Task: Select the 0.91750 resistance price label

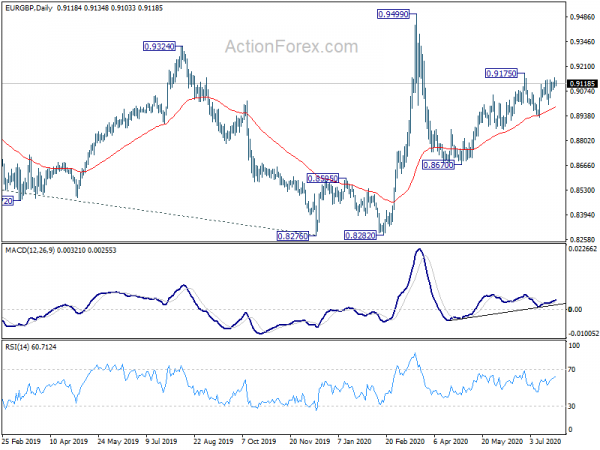Action: coord(501,73)
